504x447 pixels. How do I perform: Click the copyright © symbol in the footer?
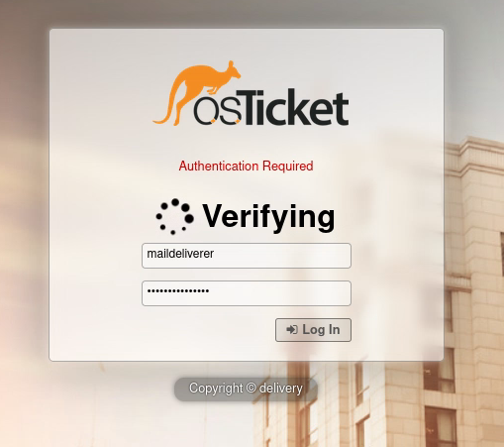click(x=251, y=389)
